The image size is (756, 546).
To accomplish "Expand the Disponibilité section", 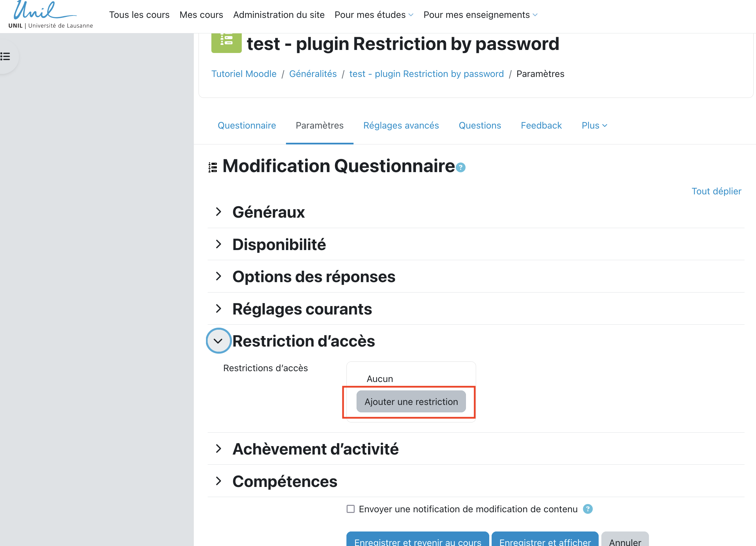I will 218,244.
